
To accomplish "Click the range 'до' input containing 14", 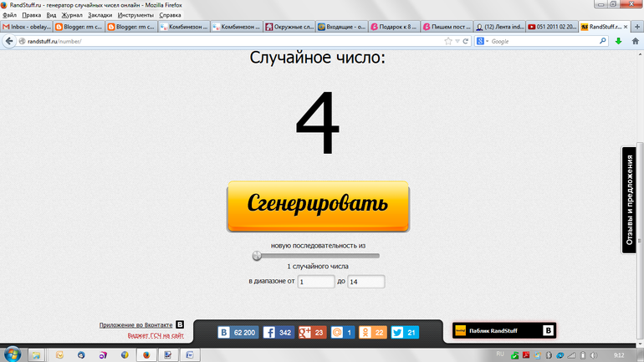I will (366, 282).
